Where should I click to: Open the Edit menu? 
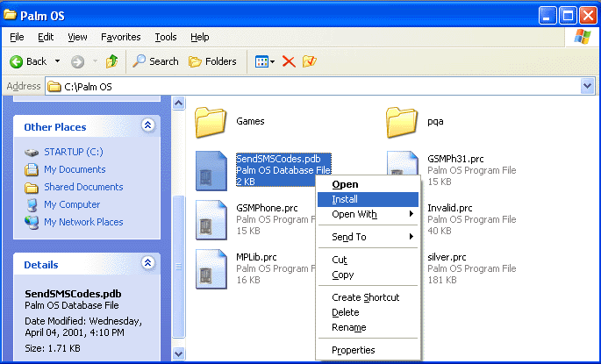pos(46,37)
